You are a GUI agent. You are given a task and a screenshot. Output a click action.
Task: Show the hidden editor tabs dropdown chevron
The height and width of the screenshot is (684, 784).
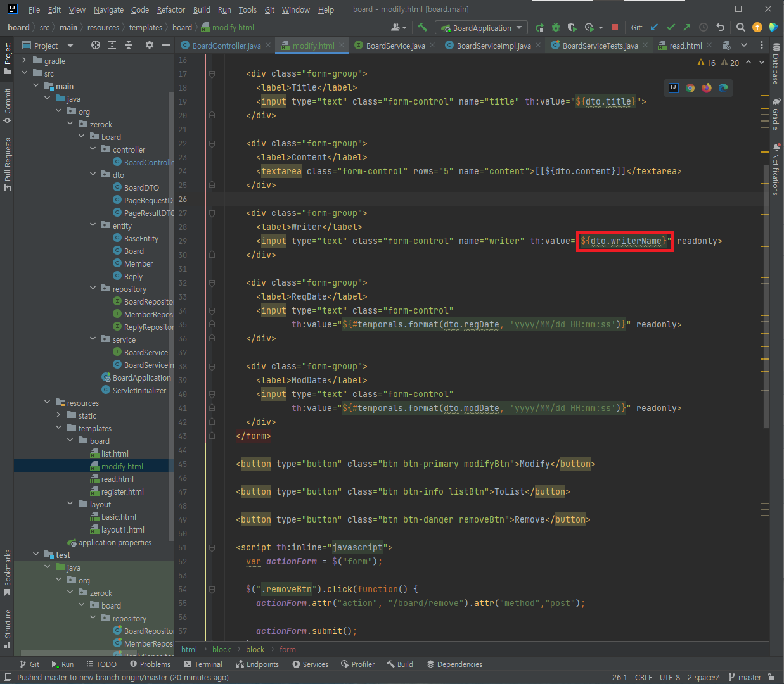click(744, 45)
